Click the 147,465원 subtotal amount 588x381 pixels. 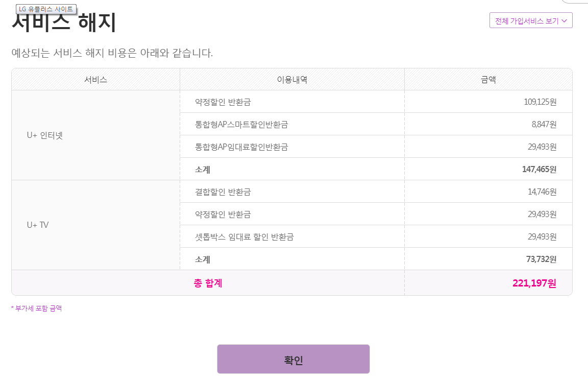tap(539, 169)
